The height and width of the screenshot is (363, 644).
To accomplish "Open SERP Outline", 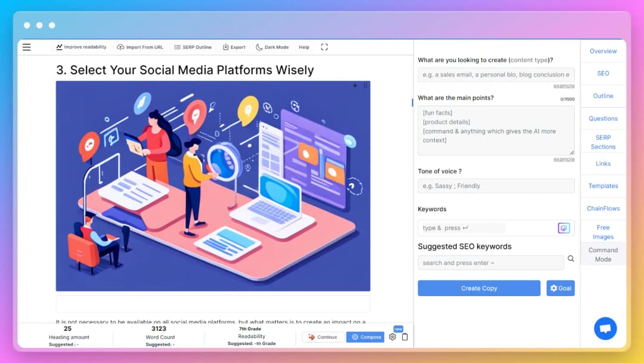I will coord(193,47).
